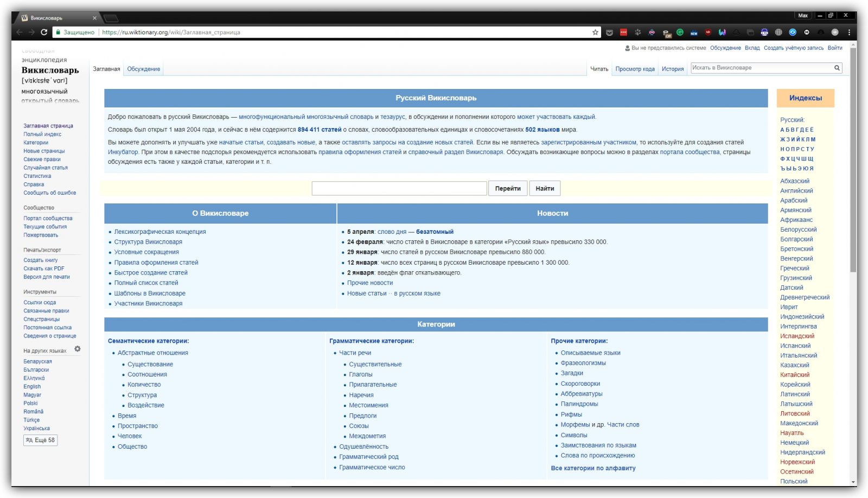
Task: Click the 'Перейти' button
Action: tap(508, 188)
